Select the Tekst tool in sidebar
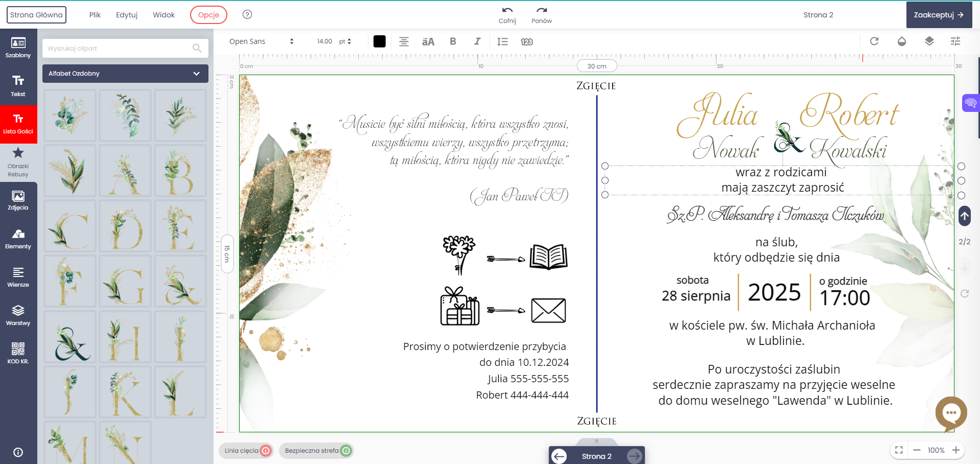 pyautogui.click(x=18, y=86)
